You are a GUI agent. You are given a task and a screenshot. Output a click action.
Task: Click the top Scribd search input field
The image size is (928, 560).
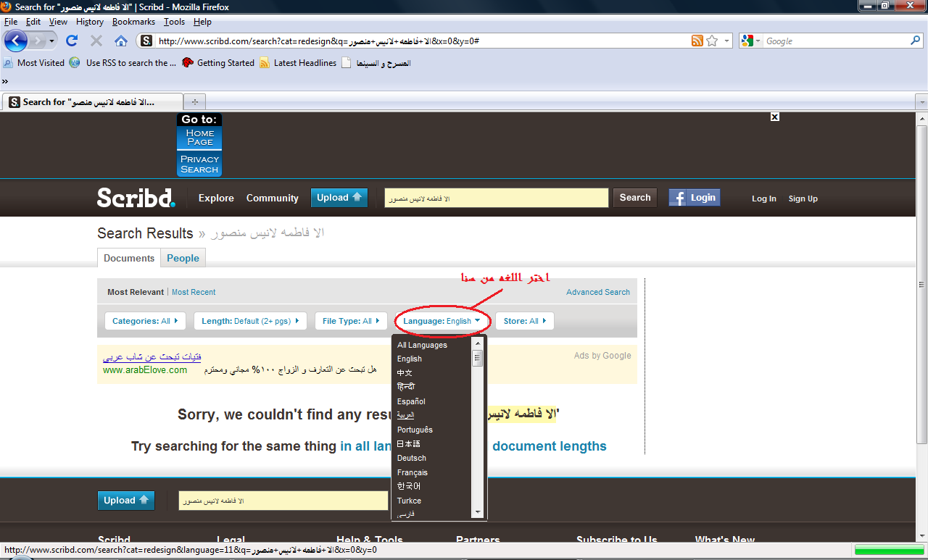[497, 198]
